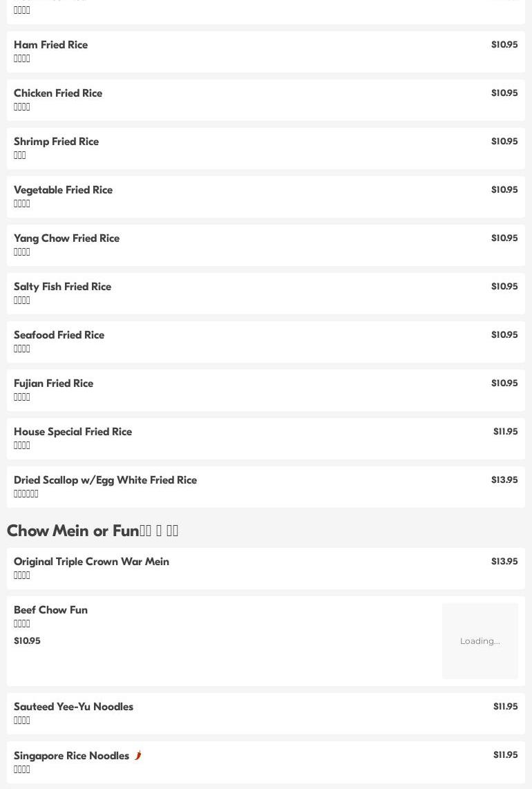Pick Yang Chow Fried Rice
Viewport: 532px width, 789px height.
[x=67, y=238]
